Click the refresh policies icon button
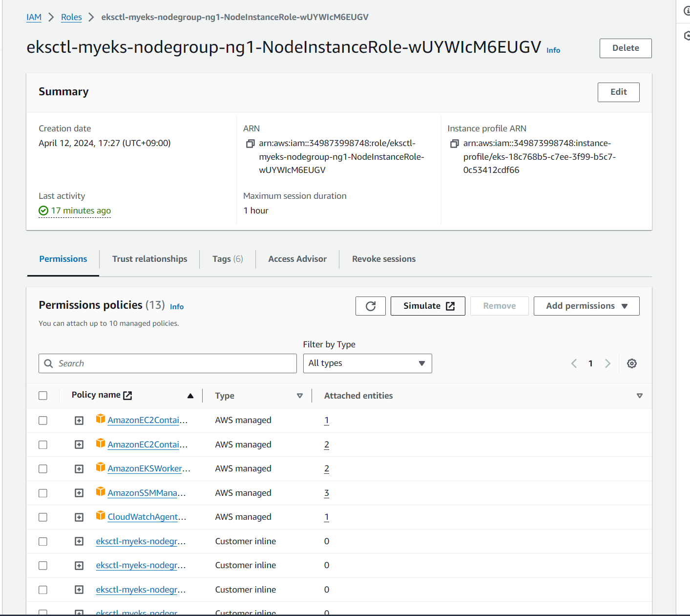The image size is (690, 616). pos(371,306)
